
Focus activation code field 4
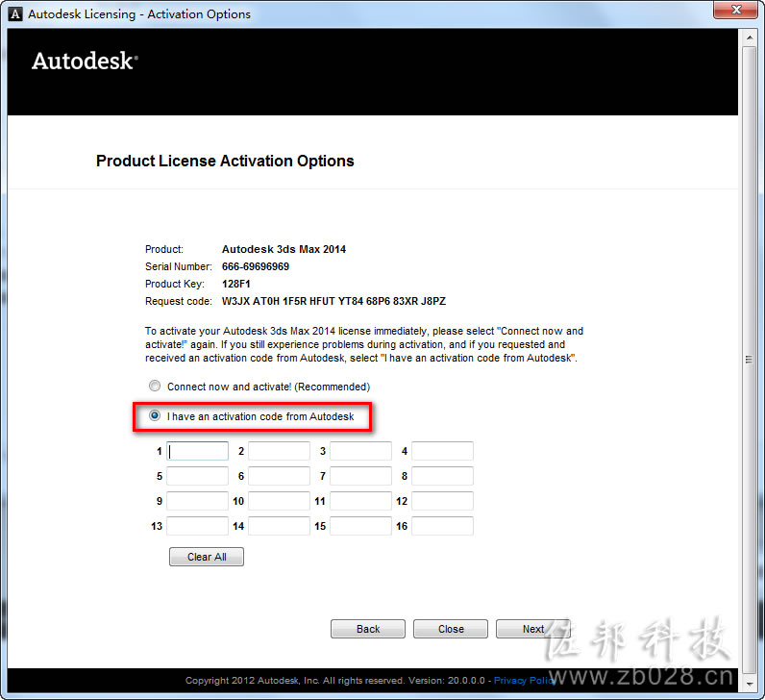(x=442, y=451)
